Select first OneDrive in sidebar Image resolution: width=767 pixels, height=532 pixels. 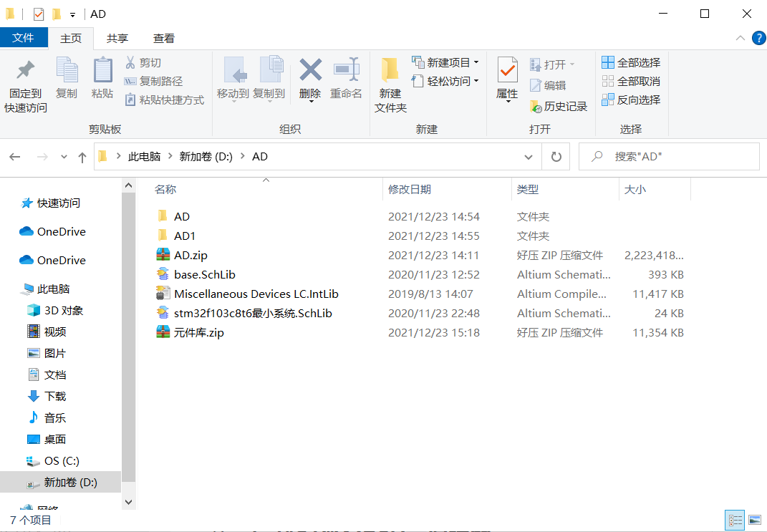52,232
